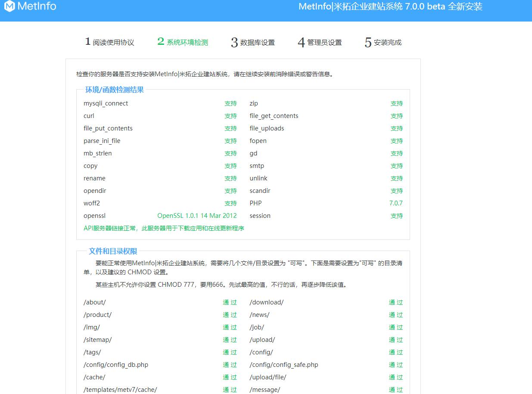The height and width of the screenshot is (394, 532).
Task: Click the 通过 status for /config/config_db.php
Action: point(230,365)
